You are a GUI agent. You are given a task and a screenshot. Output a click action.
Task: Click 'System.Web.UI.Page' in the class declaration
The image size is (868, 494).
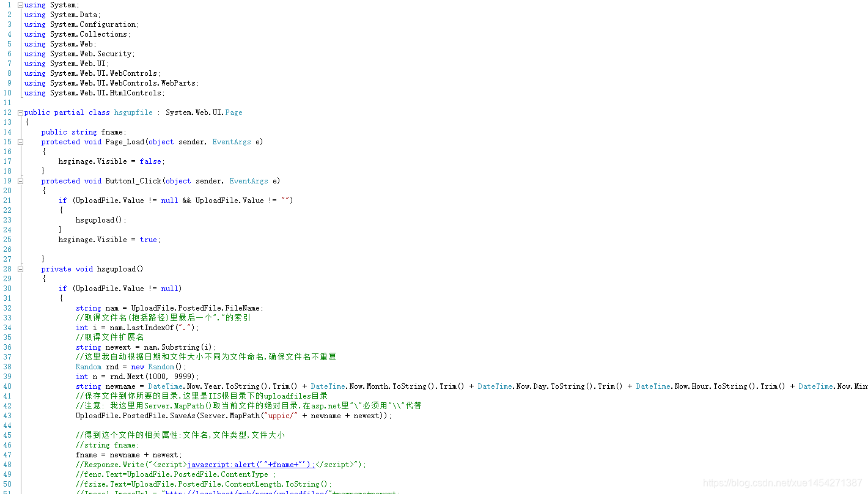click(x=204, y=112)
